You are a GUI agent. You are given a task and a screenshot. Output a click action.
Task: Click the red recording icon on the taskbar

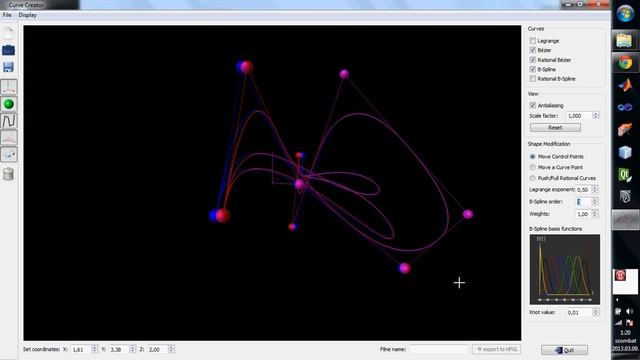pyautogui.click(x=620, y=275)
